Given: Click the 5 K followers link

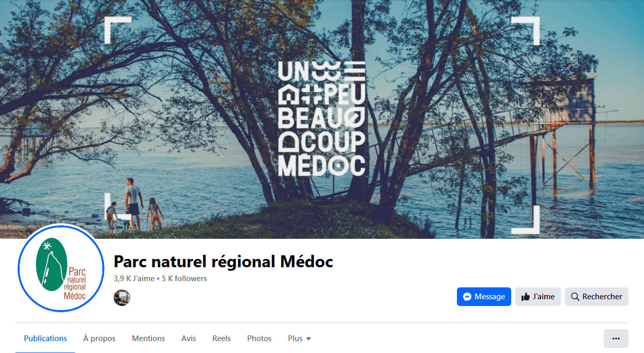Looking at the screenshot, I should click(x=184, y=279).
